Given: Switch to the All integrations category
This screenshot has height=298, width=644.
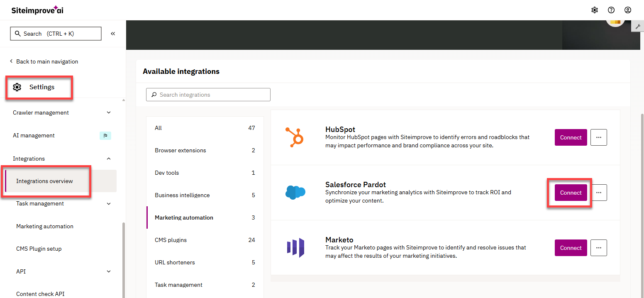Looking at the screenshot, I should [x=158, y=128].
